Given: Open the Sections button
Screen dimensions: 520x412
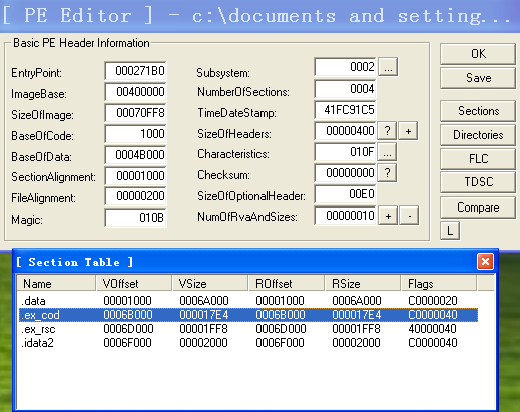Looking at the screenshot, I should coord(478,111).
